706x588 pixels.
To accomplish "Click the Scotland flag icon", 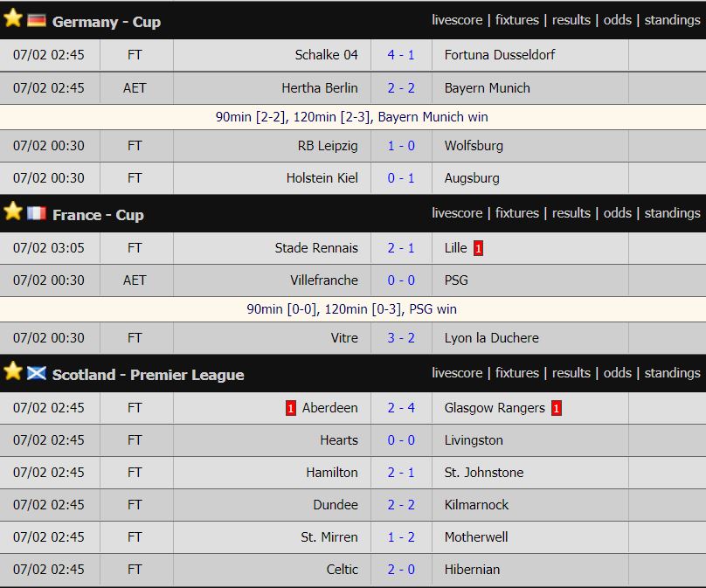I will [37, 373].
